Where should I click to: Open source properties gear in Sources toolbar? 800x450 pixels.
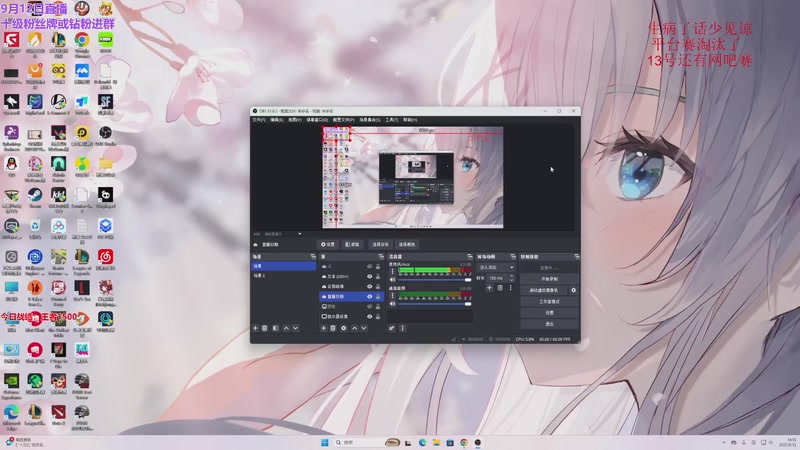344,328
